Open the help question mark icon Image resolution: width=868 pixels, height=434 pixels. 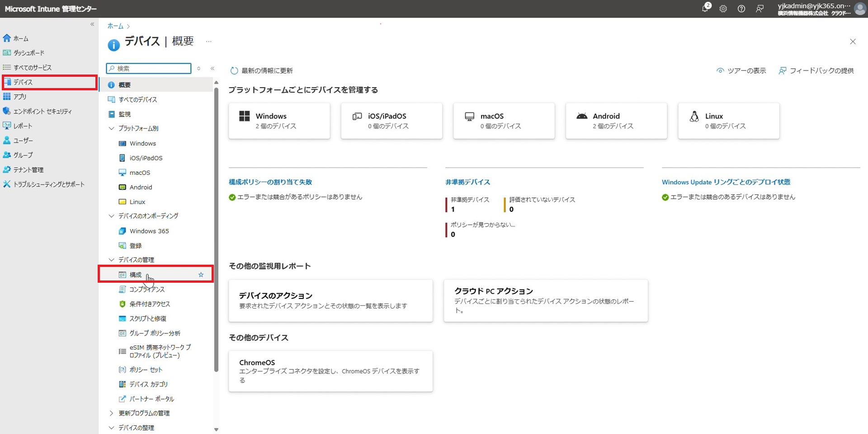[741, 9]
